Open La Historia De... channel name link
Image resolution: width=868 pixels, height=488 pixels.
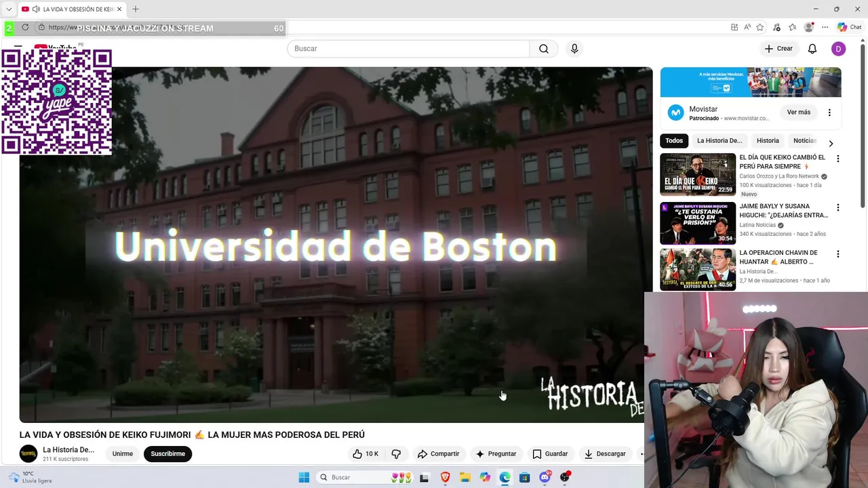point(68,449)
